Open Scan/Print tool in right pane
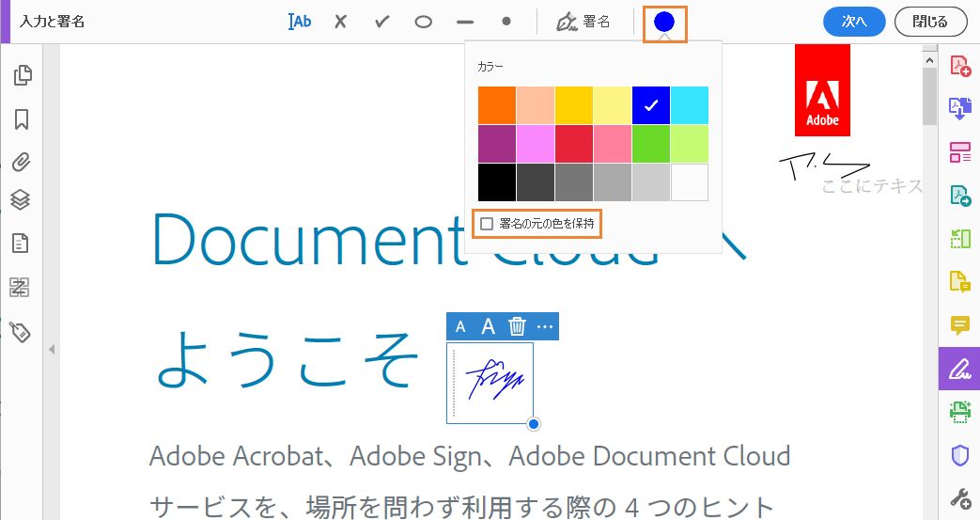Viewport: 980px width, 520px height. [960, 412]
